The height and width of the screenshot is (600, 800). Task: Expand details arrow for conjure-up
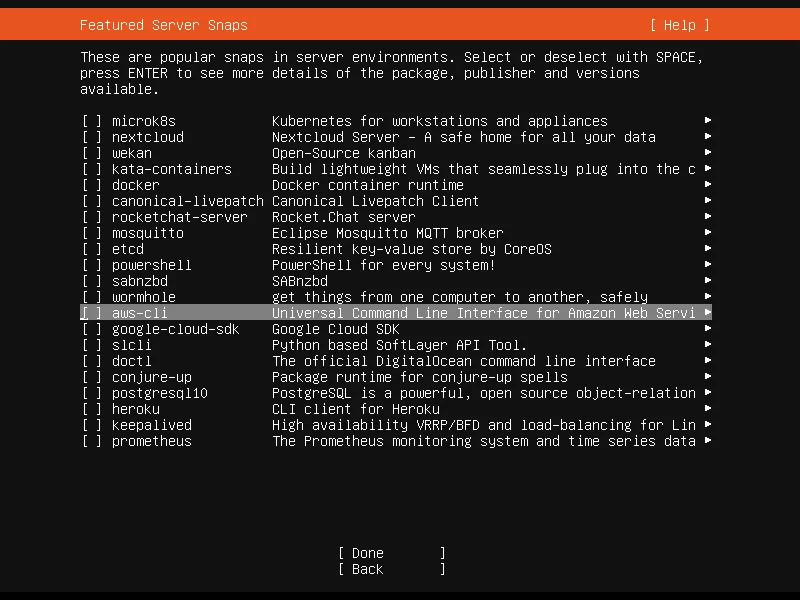tap(708, 376)
